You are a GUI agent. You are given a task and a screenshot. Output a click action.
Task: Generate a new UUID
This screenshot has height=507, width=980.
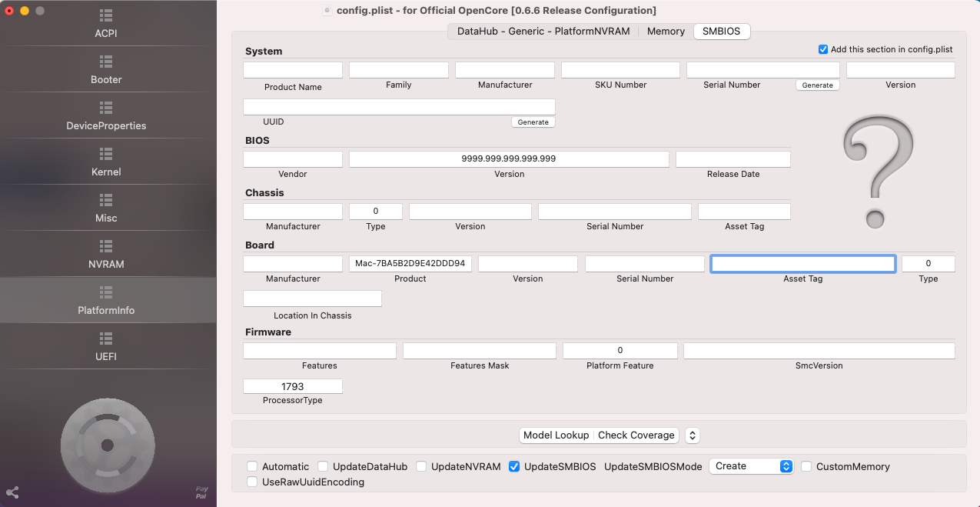click(533, 122)
